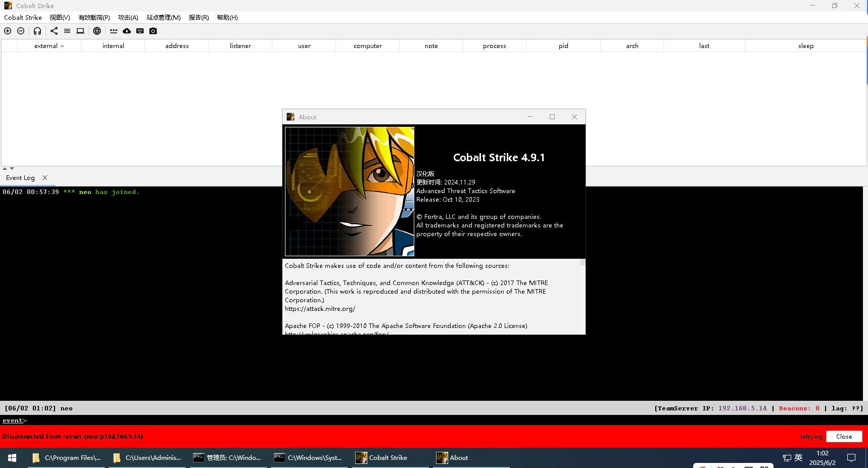The image size is (868, 468).
Task: Open the 帮助(H) menu
Action: click(227, 17)
